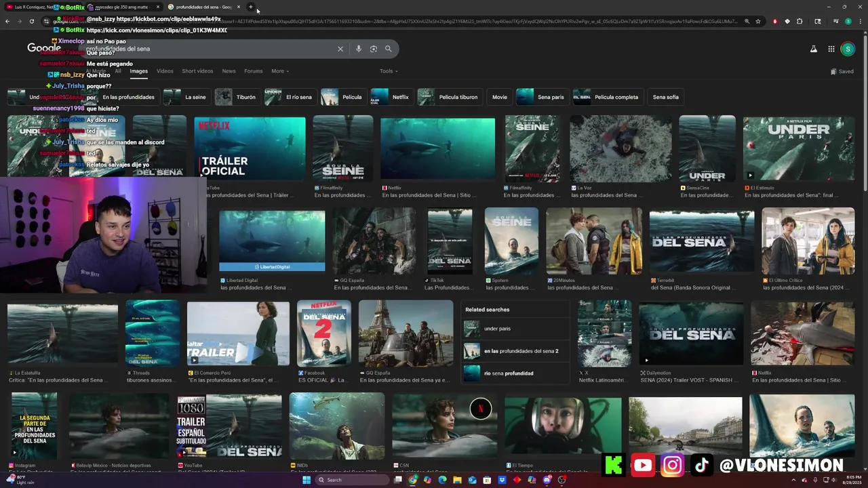Open Outlook from the taskbar
The image size is (868, 488).
473,480
